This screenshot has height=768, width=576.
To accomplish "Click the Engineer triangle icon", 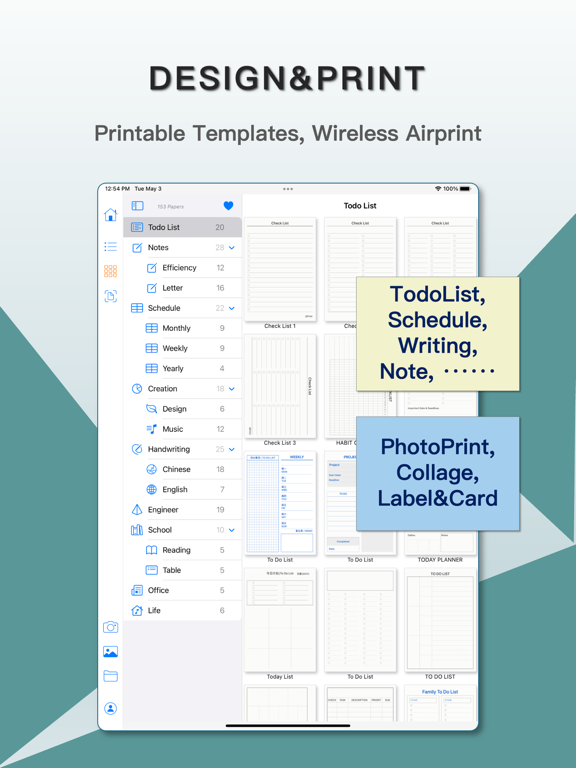I will click(137, 509).
